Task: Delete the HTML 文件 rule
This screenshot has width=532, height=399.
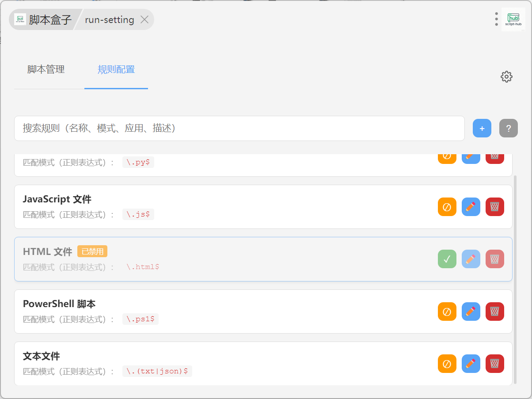Action: tap(495, 259)
